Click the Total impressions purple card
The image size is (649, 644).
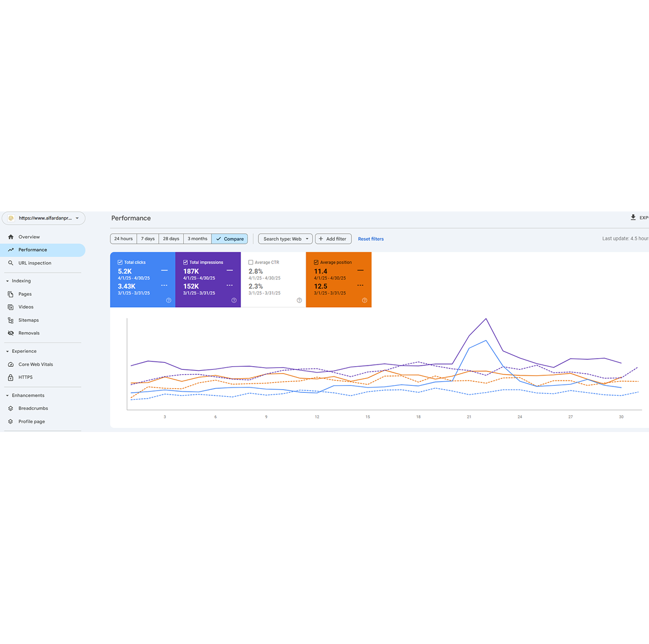(208, 280)
